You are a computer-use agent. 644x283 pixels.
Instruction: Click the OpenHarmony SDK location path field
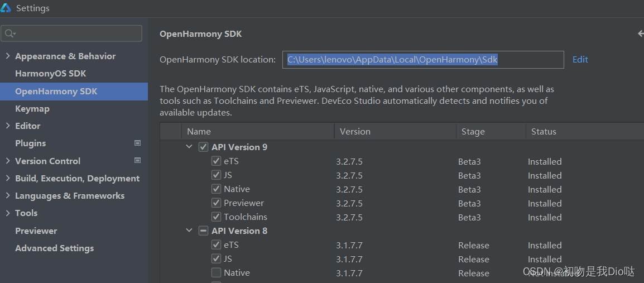423,60
